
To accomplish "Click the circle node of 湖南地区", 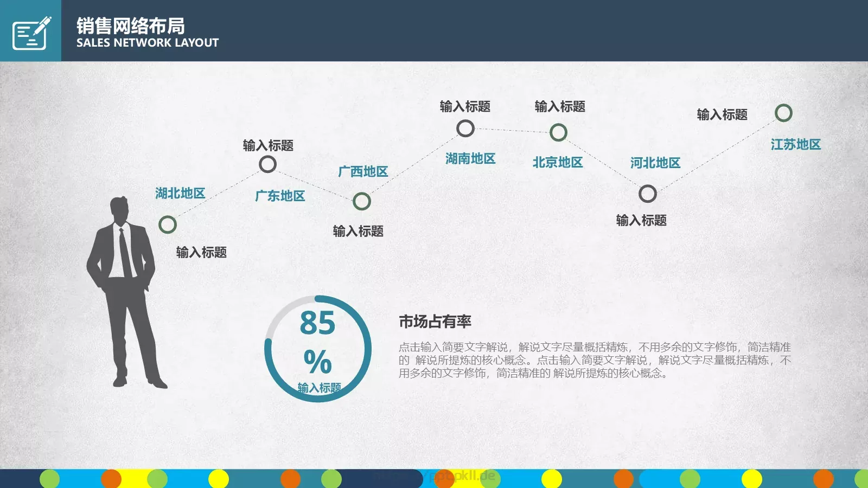I will pos(465,129).
